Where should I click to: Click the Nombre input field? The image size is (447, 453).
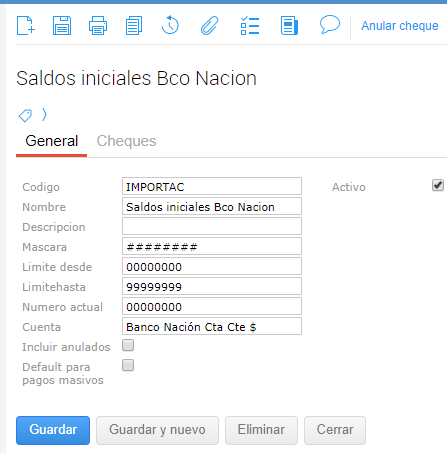pos(212,206)
